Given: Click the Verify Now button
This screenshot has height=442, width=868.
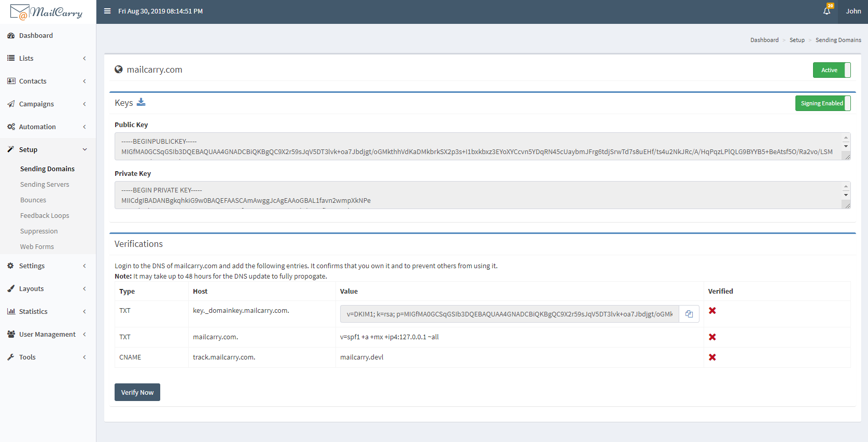Looking at the screenshot, I should pos(137,392).
